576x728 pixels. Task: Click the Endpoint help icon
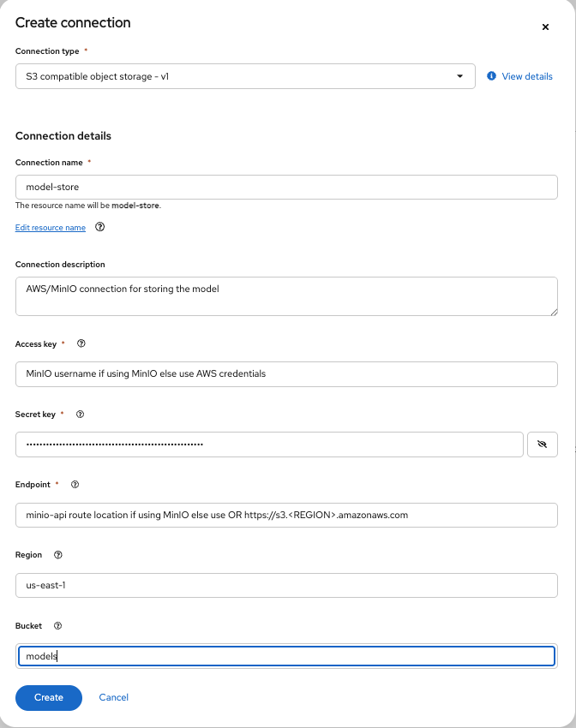click(75, 485)
